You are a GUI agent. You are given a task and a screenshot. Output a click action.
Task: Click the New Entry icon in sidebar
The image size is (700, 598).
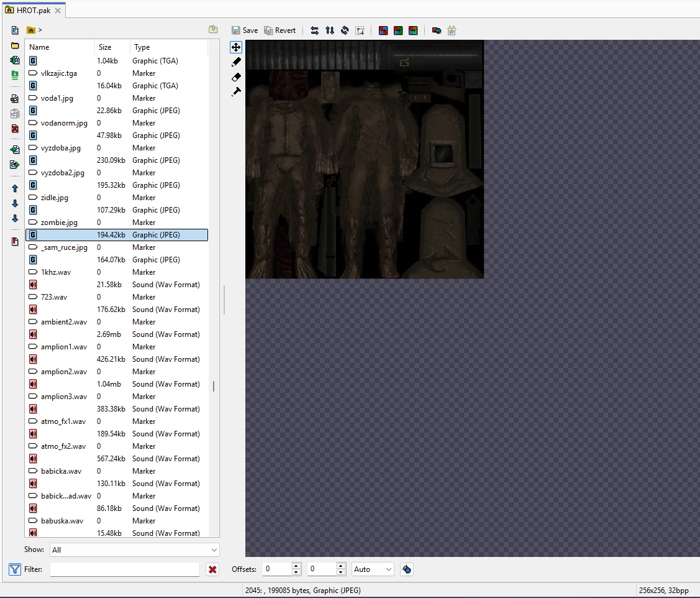[15, 30]
